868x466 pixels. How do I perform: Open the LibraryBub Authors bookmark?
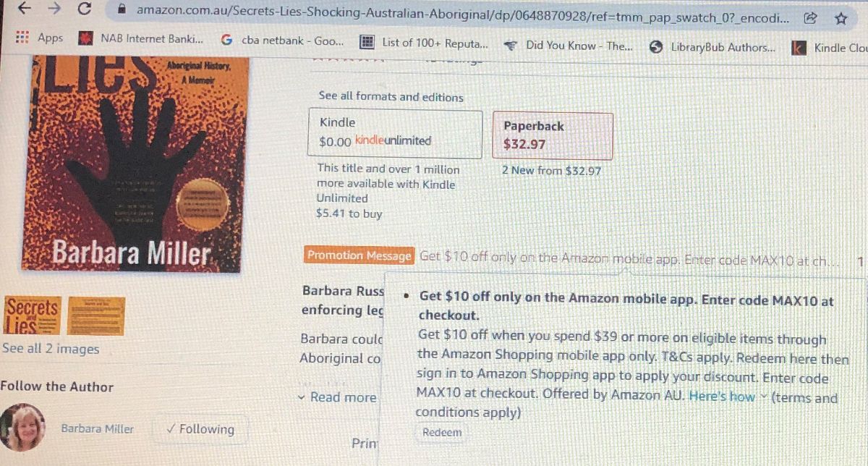712,47
